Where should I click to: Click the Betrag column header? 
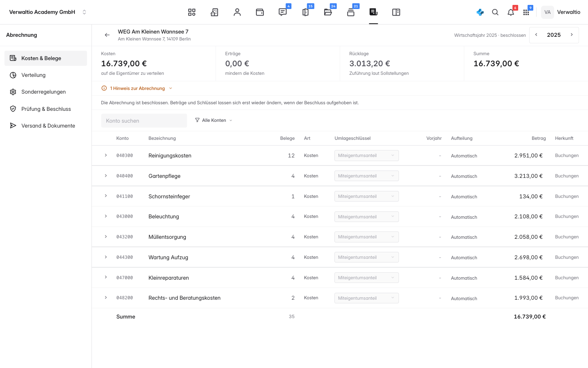click(x=539, y=138)
